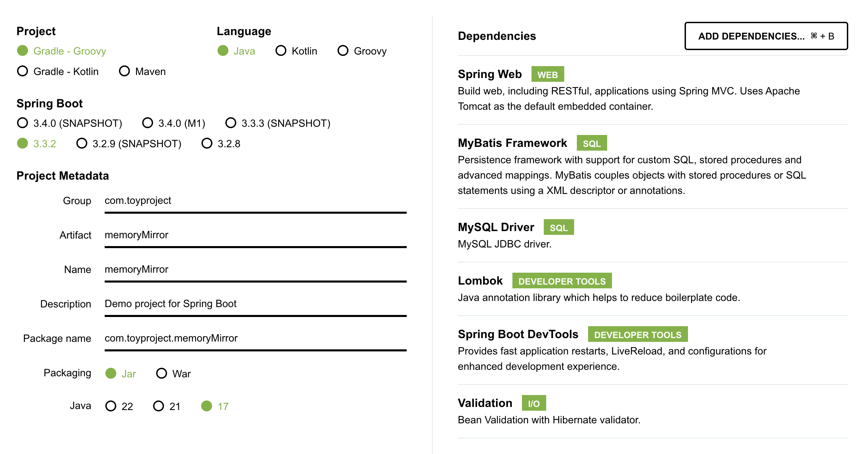This screenshot has width=868, height=454.
Task: Select Gradle - Kotlin project type
Action: coord(23,71)
